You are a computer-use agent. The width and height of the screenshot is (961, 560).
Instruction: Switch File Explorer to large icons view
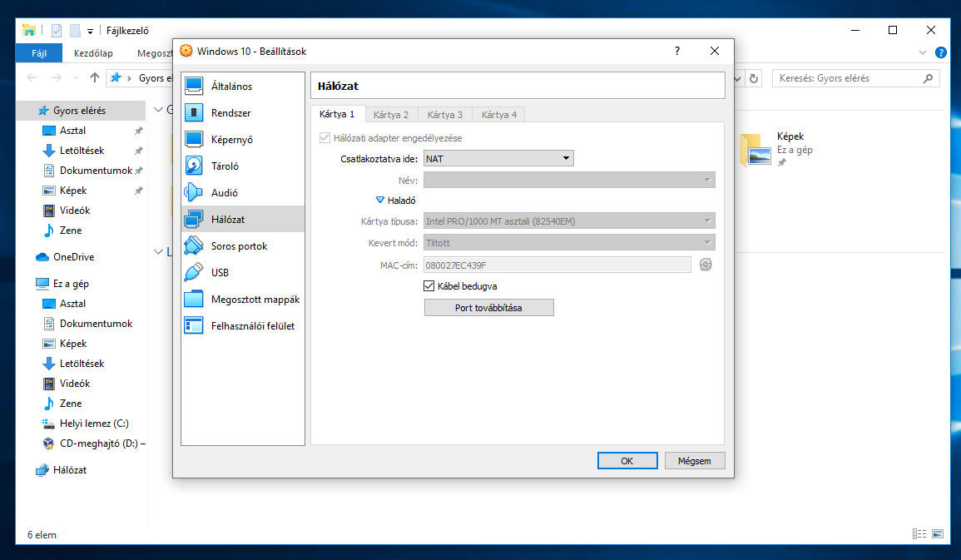(x=938, y=534)
